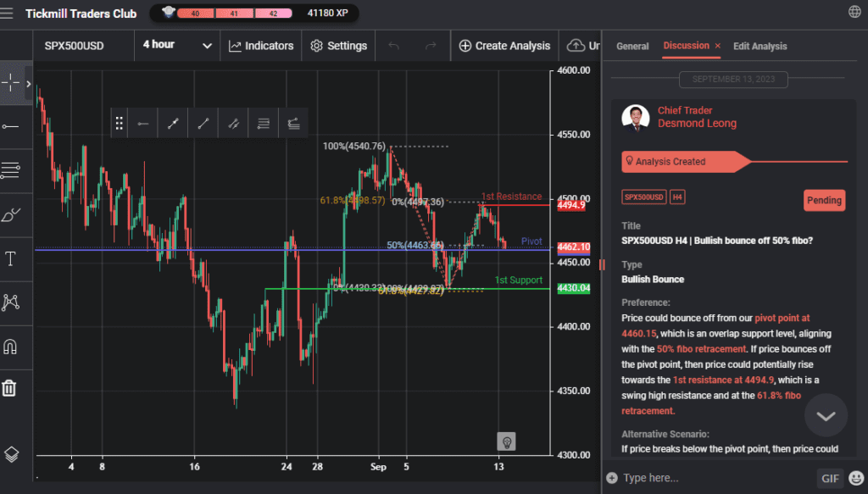Click the Type here message field
The height and width of the screenshot is (494, 868).
(x=717, y=478)
